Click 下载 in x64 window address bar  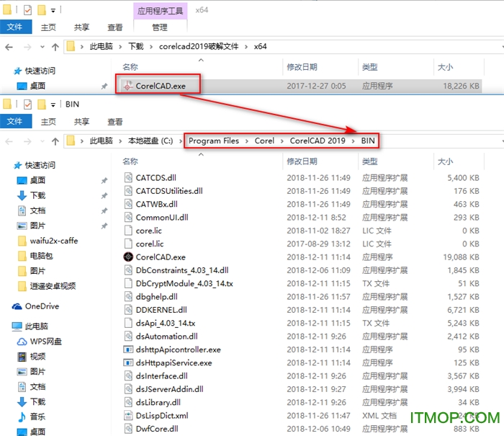(136, 47)
